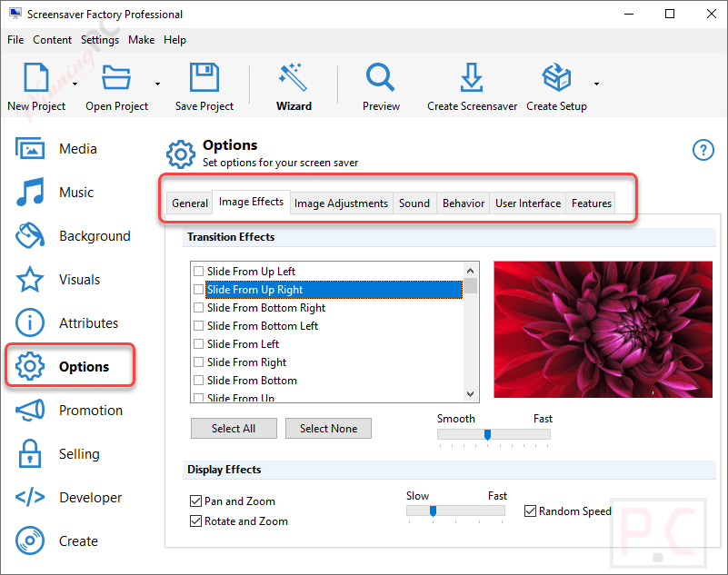Open the Create disc section
The image size is (728, 575).
tap(56, 540)
